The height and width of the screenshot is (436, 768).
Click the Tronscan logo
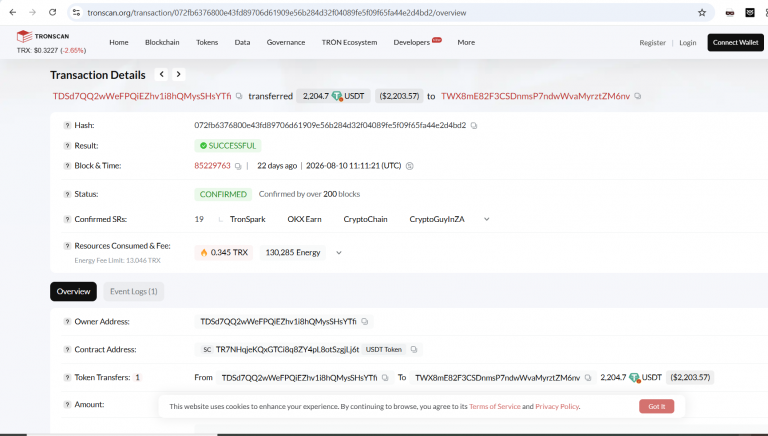coord(43,36)
